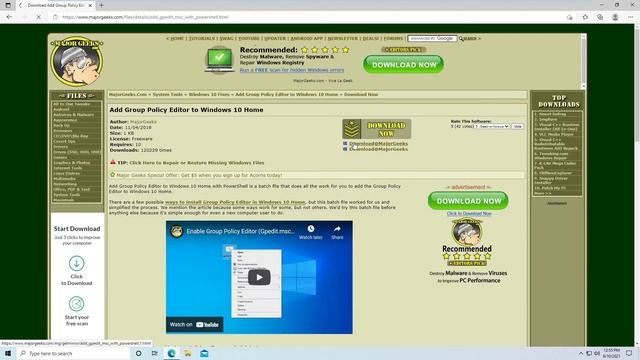Click Watch on YouTube button

(x=195, y=324)
